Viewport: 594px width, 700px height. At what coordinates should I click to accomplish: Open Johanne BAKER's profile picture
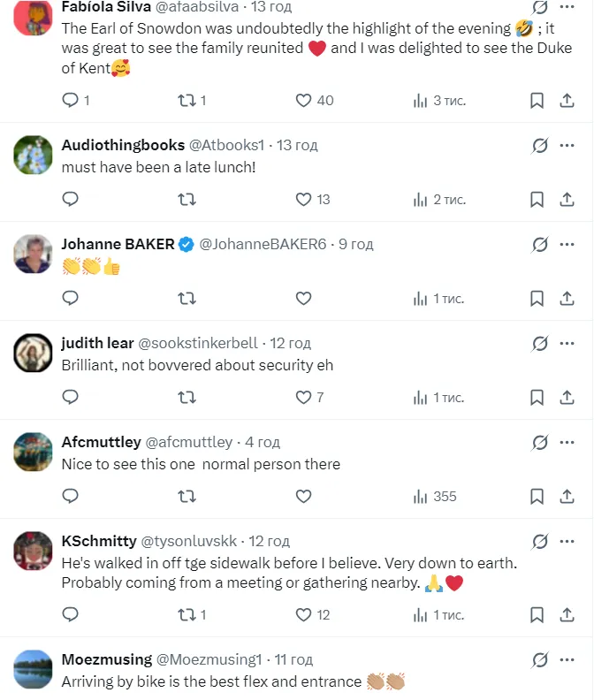click(34, 255)
